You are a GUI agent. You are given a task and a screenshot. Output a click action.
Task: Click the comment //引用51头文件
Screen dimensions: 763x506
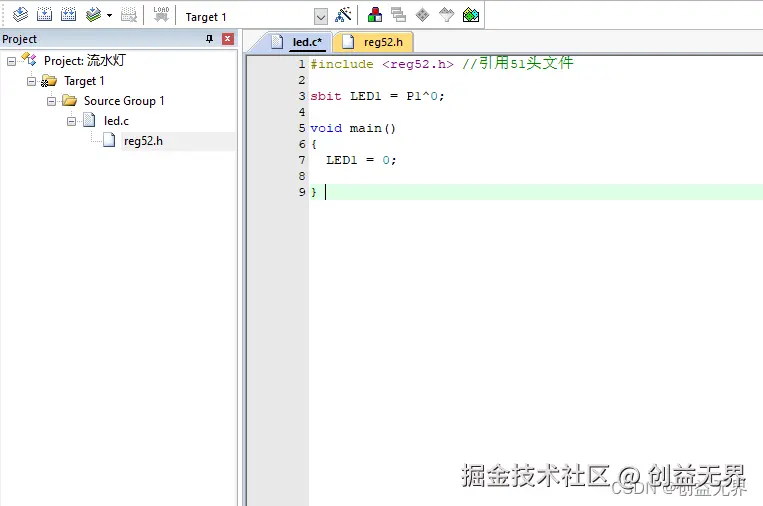coord(518,63)
